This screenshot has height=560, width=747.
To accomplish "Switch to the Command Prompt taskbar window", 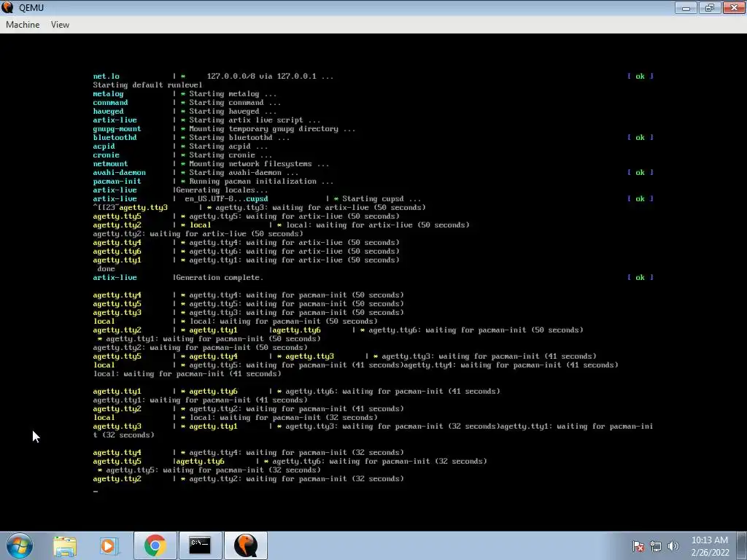I will (200, 546).
